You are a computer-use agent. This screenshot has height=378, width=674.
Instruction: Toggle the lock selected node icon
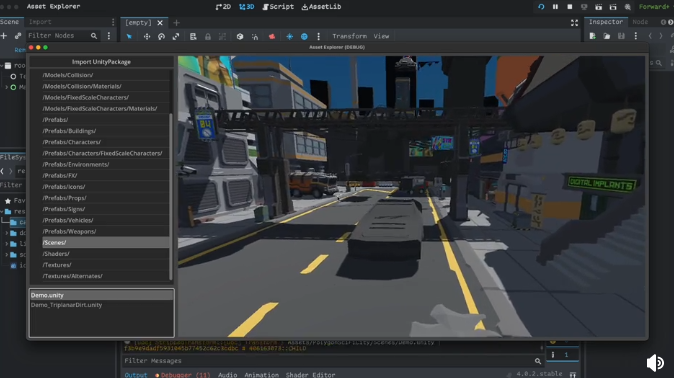coord(208,37)
